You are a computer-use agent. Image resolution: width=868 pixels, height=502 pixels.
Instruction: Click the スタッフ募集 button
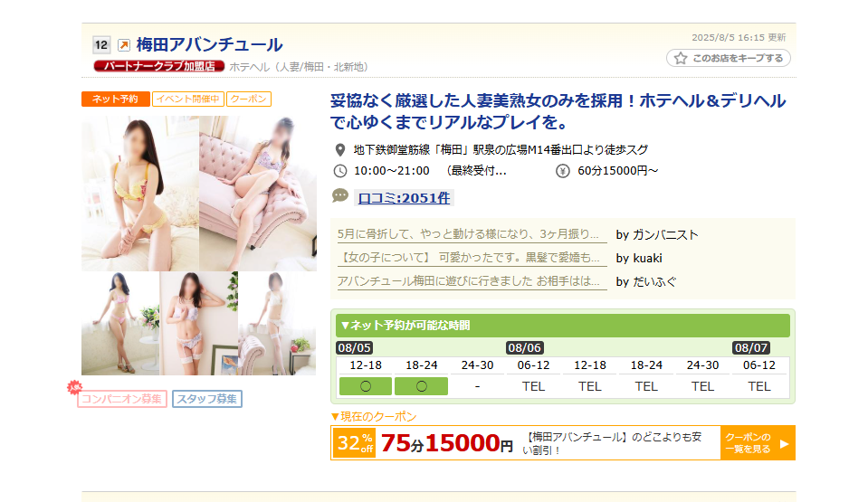[x=207, y=399]
